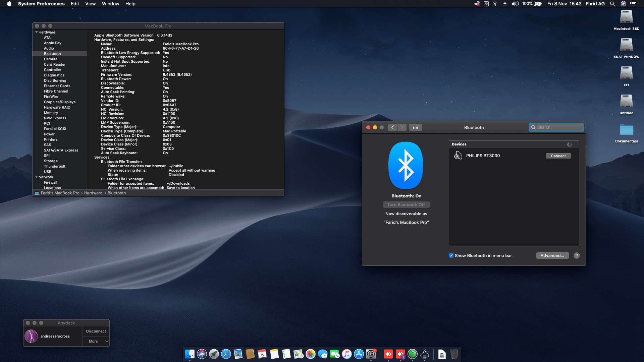Open Safari from the Dock
The height and width of the screenshot is (362, 644).
coord(226,354)
